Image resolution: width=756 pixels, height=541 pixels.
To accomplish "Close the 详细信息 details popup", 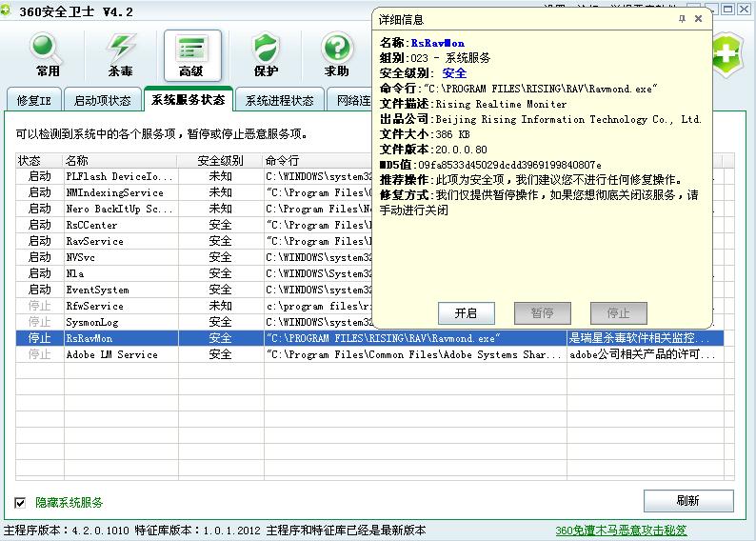I will click(x=698, y=19).
